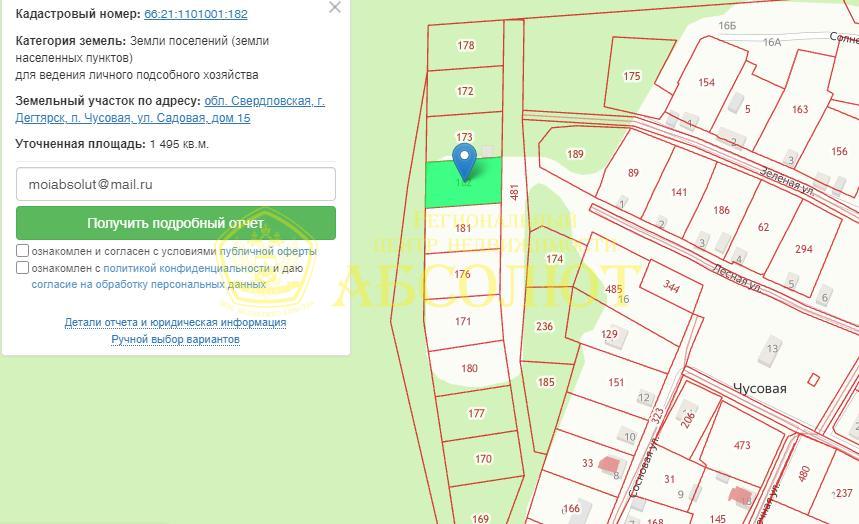The image size is (859, 524).
Task: Select parcel 156 on the map
Action: [x=839, y=151]
